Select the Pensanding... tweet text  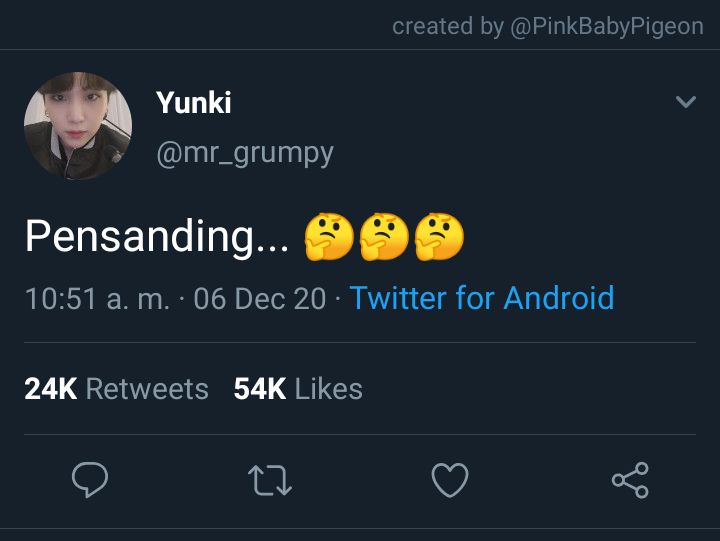[x=157, y=237]
